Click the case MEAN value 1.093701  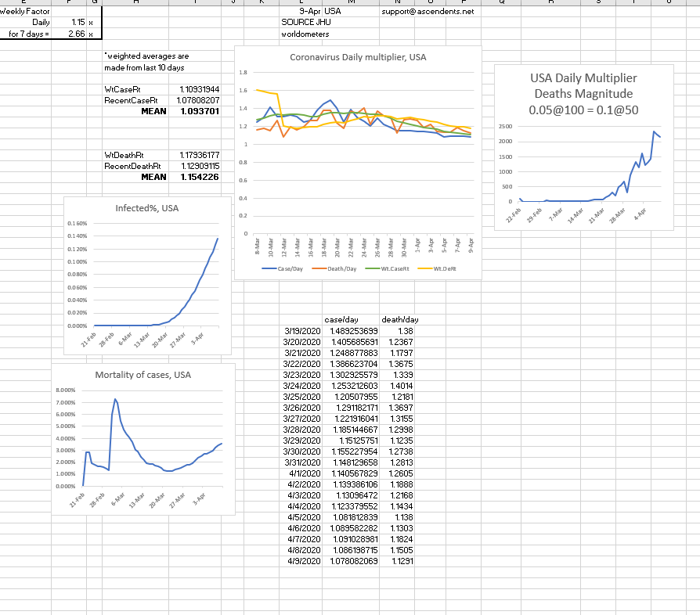click(199, 111)
